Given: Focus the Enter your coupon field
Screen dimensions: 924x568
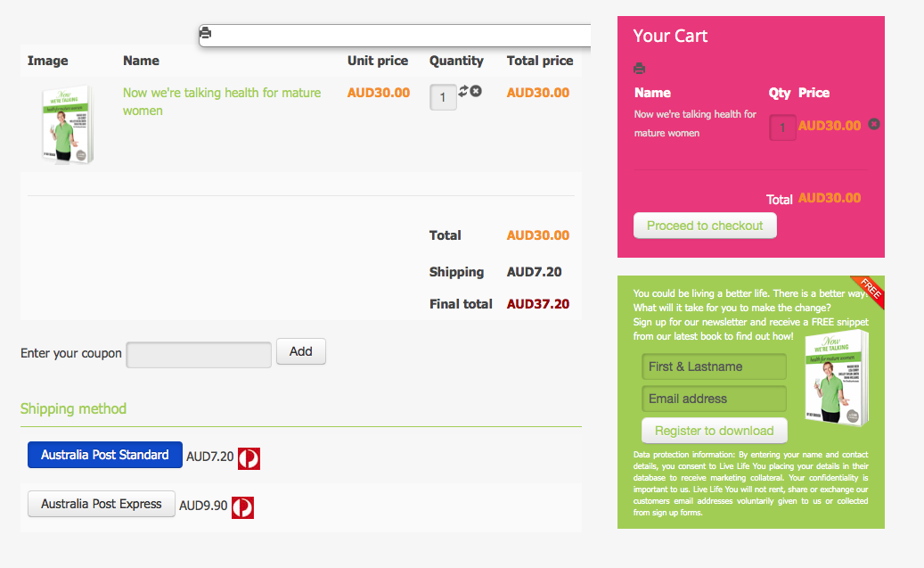Looking at the screenshot, I should [x=199, y=355].
